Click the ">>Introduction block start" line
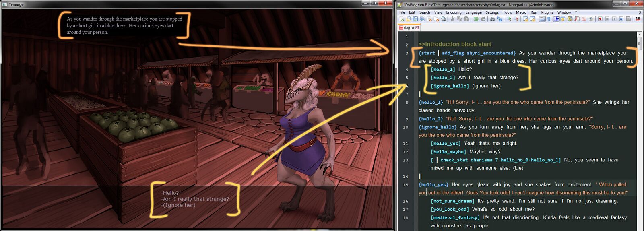Image resolution: width=644 pixels, height=231 pixels. click(455, 44)
